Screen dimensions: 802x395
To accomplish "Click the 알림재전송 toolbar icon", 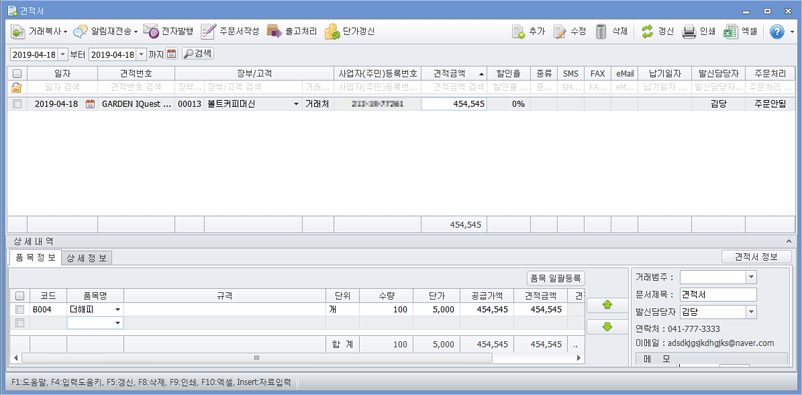I will tap(80, 32).
